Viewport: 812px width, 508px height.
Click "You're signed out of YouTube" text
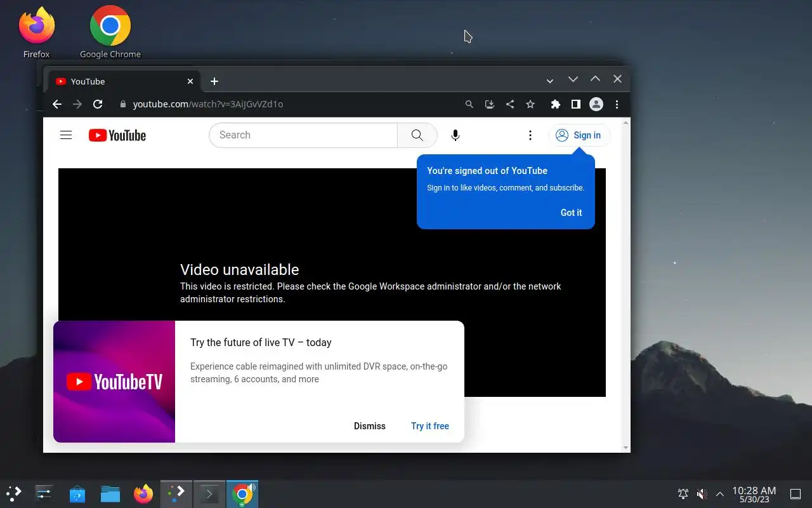(487, 171)
